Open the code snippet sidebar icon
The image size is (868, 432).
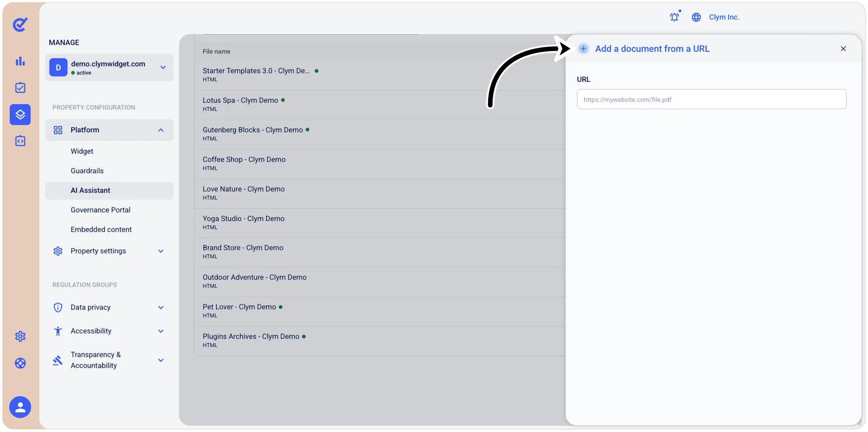pyautogui.click(x=20, y=141)
